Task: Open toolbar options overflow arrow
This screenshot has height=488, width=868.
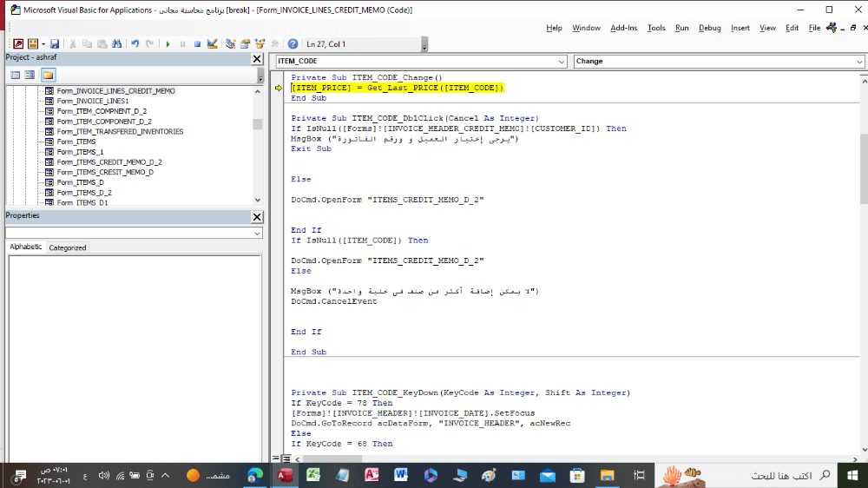Action: pyautogui.click(x=424, y=44)
